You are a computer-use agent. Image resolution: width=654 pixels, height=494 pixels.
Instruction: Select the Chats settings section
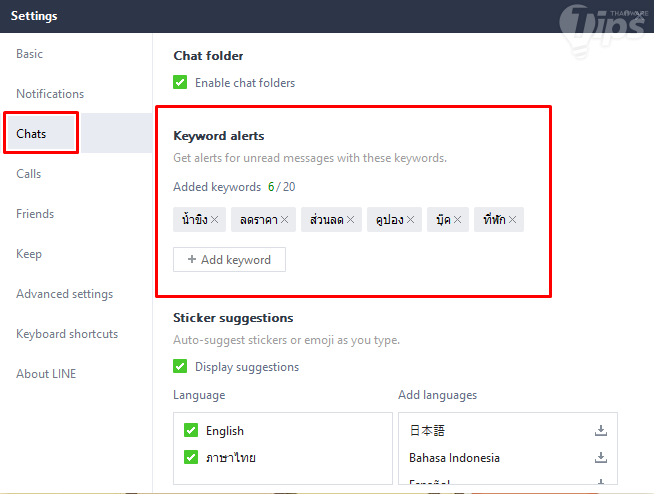pos(76,134)
